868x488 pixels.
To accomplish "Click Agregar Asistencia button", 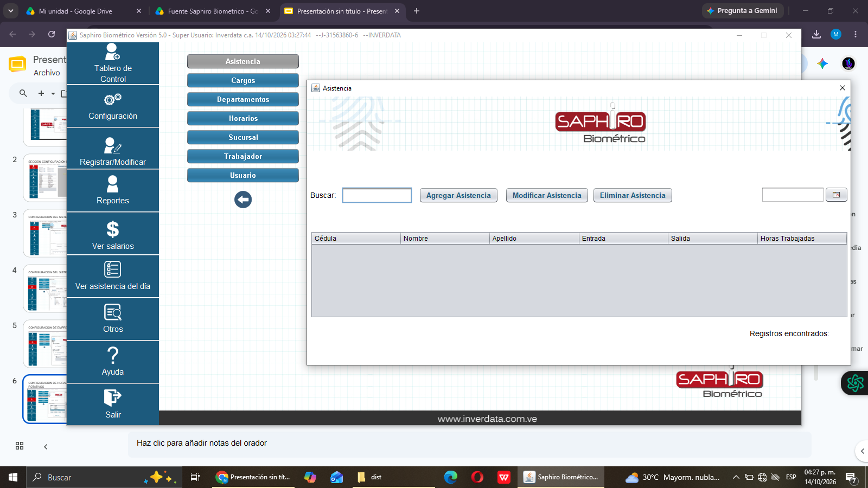I will 458,195.
